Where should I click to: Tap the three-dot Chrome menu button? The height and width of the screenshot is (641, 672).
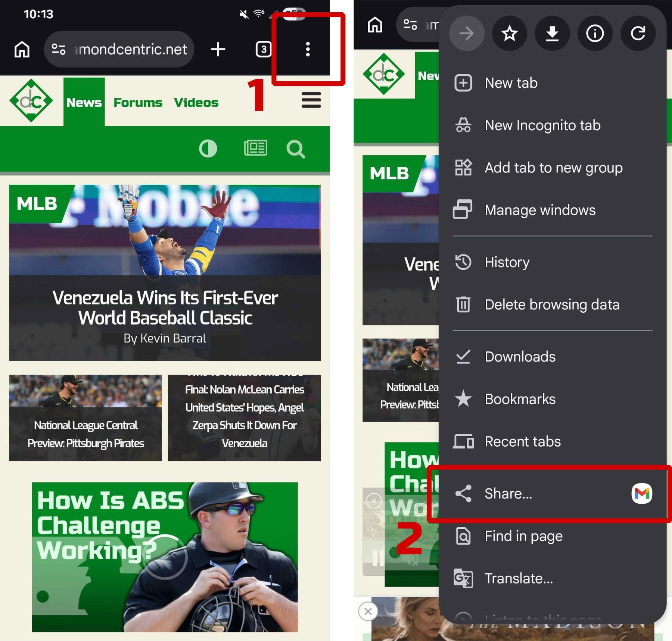[307, 49]
